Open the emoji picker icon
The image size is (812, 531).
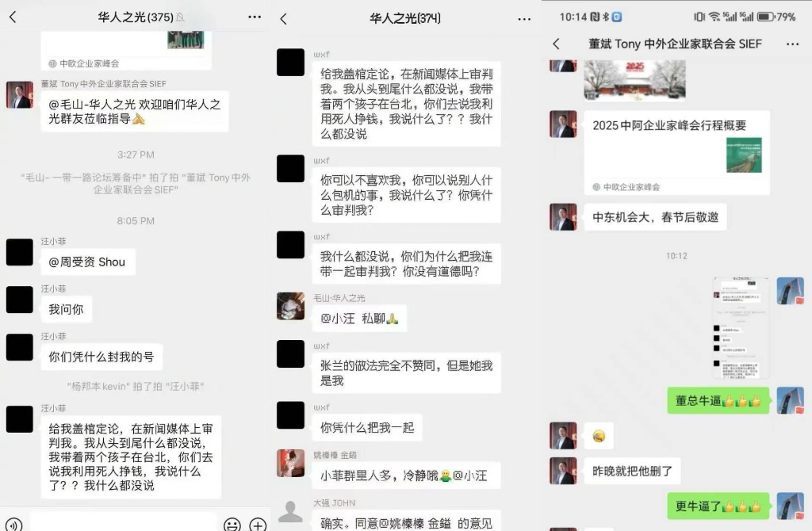(x=232, y=524)
